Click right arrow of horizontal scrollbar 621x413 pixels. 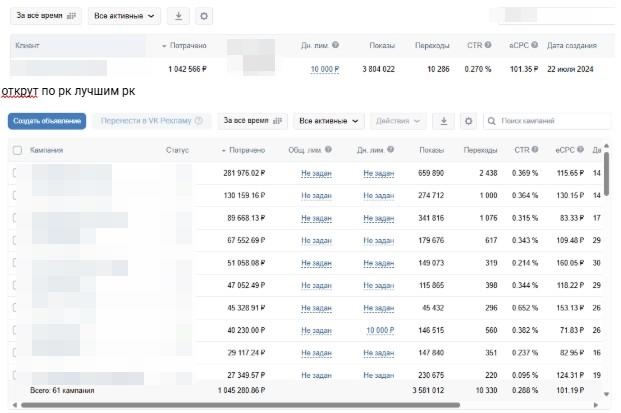pos(596,405)
